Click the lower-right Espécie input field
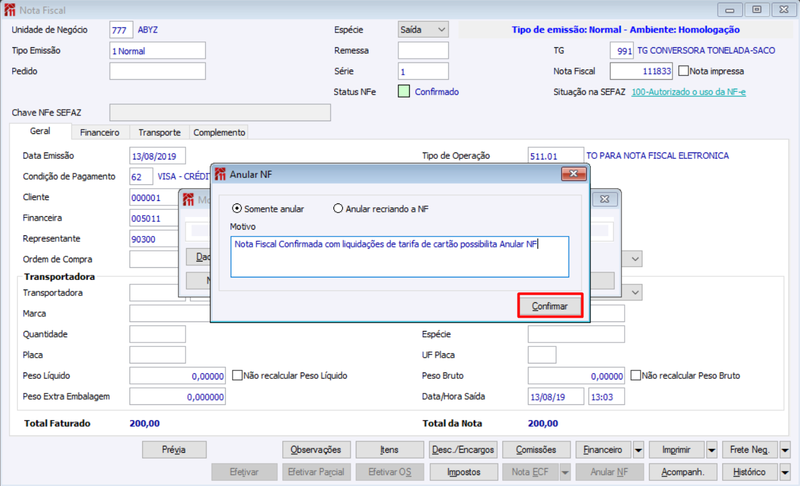Screen dimensions: 800x486 tap(576, 334)
